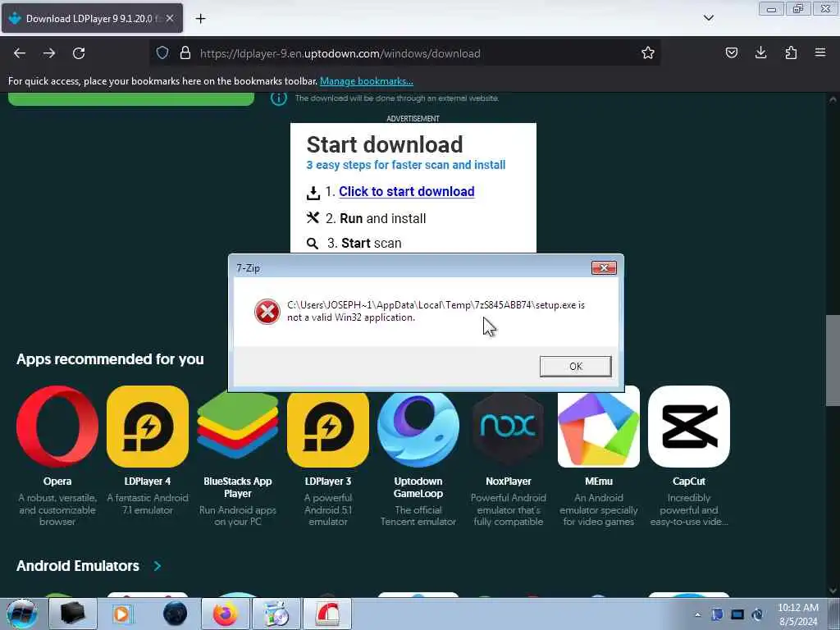Click the red installer taskbar icon

(327, 614)
